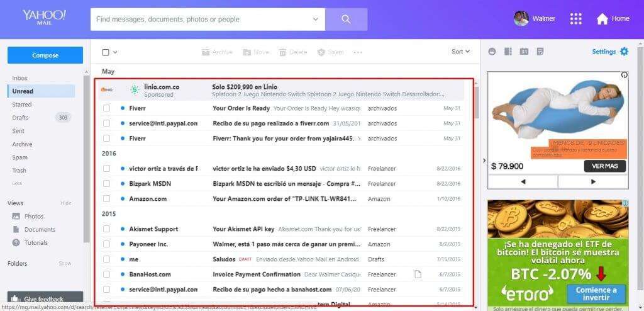Open the notepad icon in right panel
Viewport: 644px width, 311px height.
[x=540, y=52]
